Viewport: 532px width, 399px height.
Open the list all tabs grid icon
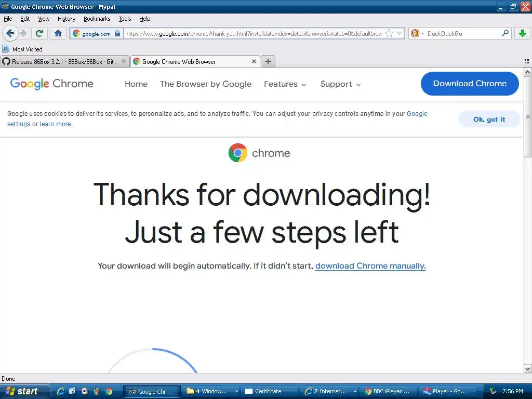click(x=527, y=61)
